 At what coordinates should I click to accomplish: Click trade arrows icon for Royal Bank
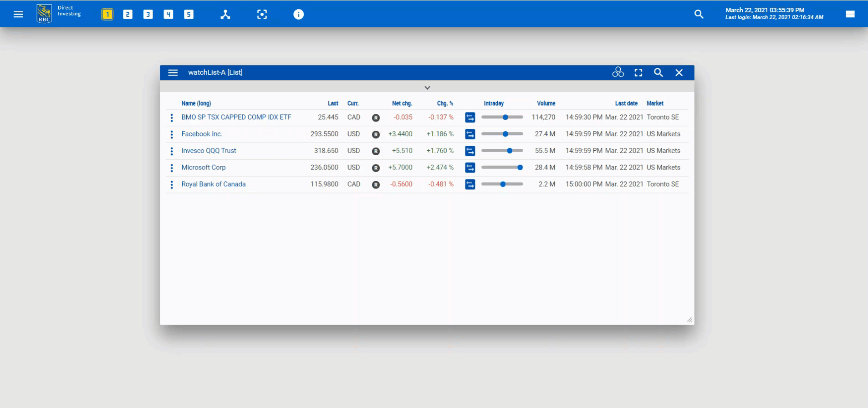[470, 184]
